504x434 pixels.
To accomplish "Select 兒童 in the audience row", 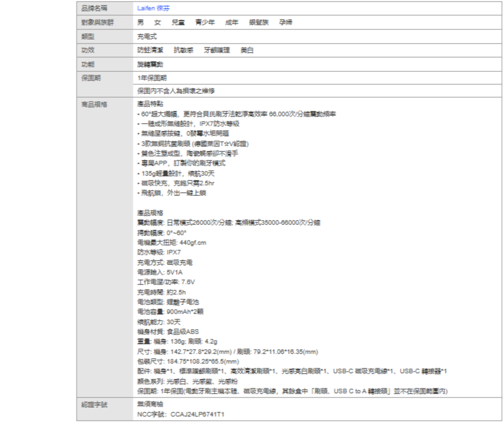I will (178, 22).
